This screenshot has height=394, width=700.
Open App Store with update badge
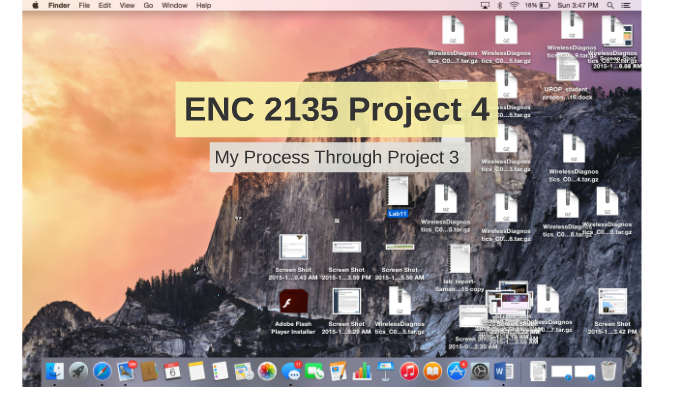(x=456, y=371)
